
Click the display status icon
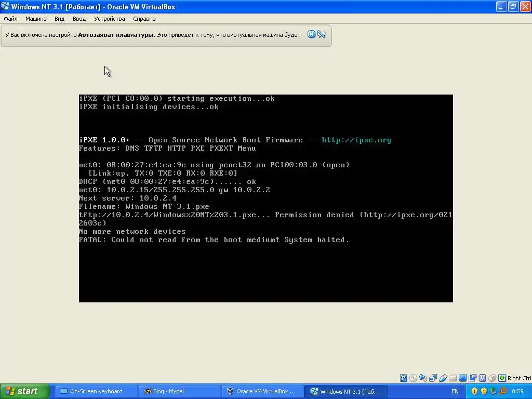tap(462, 378)
